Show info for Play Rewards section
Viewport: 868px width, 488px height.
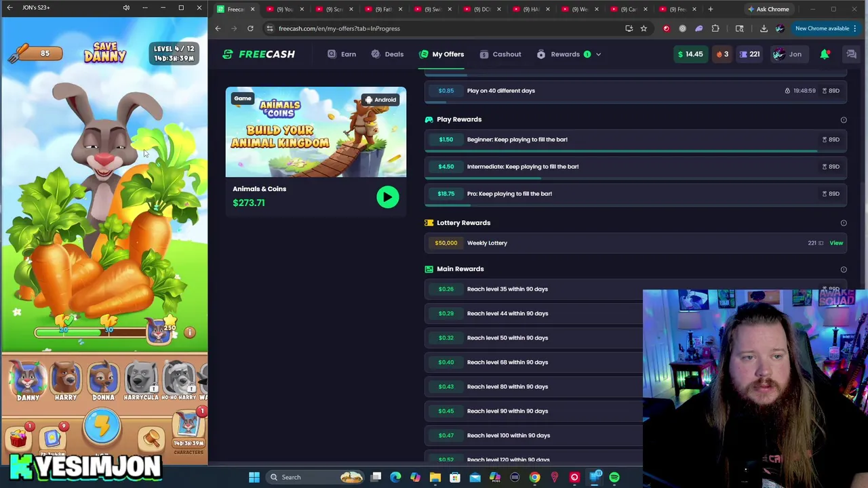point(844,120)
